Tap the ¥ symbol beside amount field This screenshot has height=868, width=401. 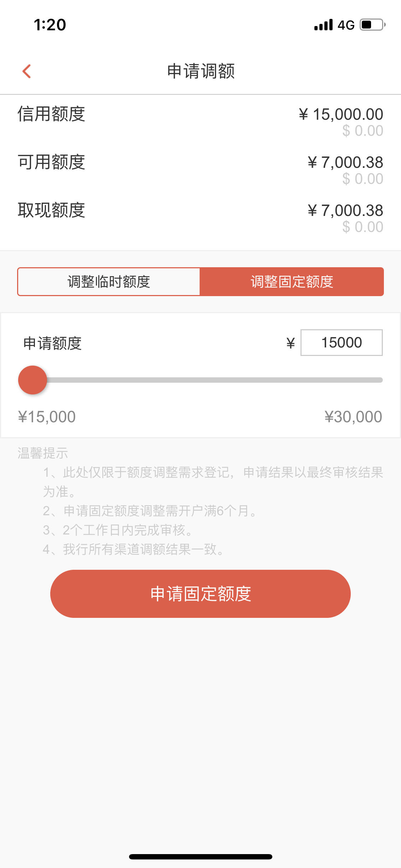click(x=291, y=343)
